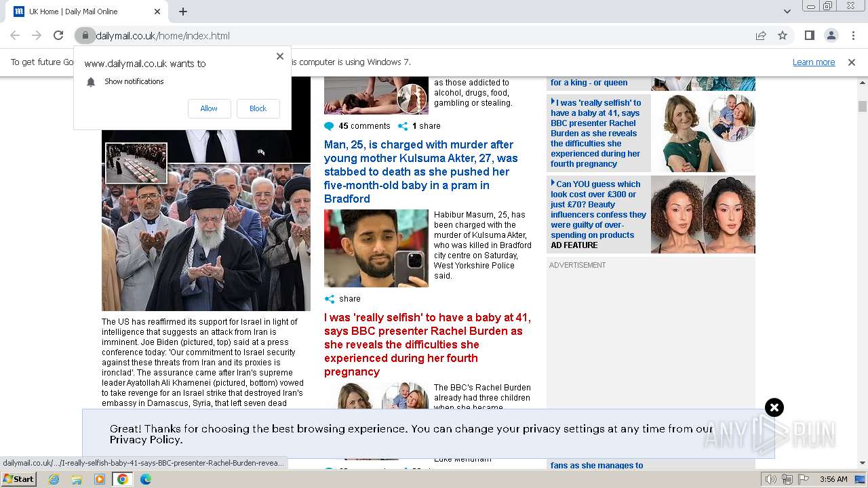Open 'for a king - or queen' link

589,83
